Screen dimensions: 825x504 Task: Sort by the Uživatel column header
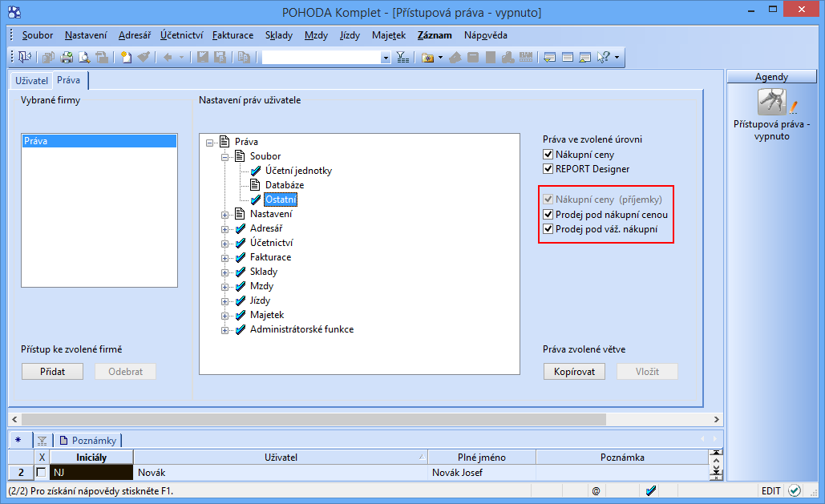point(281,458)
